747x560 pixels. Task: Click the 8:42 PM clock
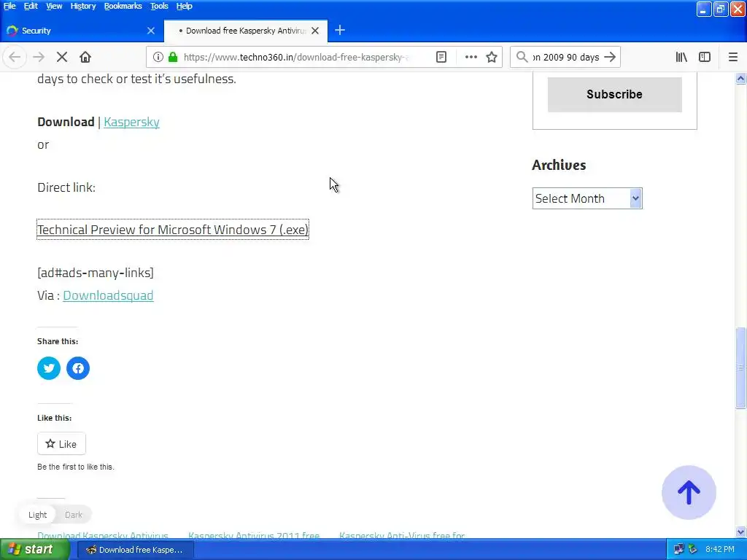pos(720,550)
